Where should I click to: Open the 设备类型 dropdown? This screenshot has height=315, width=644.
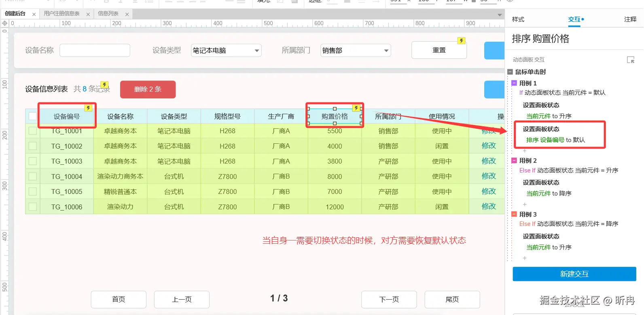[x=226, y=51]
